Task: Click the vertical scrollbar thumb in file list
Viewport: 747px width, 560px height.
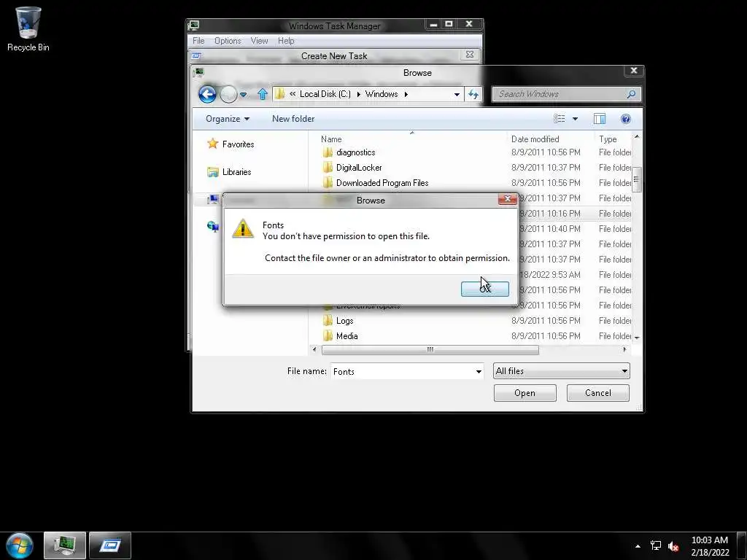Action: point(636,179)
